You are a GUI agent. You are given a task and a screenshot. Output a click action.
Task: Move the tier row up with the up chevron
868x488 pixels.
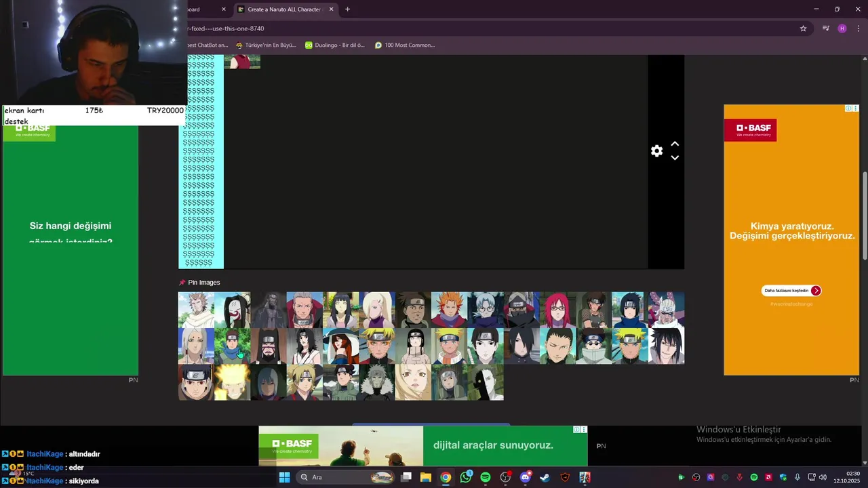point(675,144)
